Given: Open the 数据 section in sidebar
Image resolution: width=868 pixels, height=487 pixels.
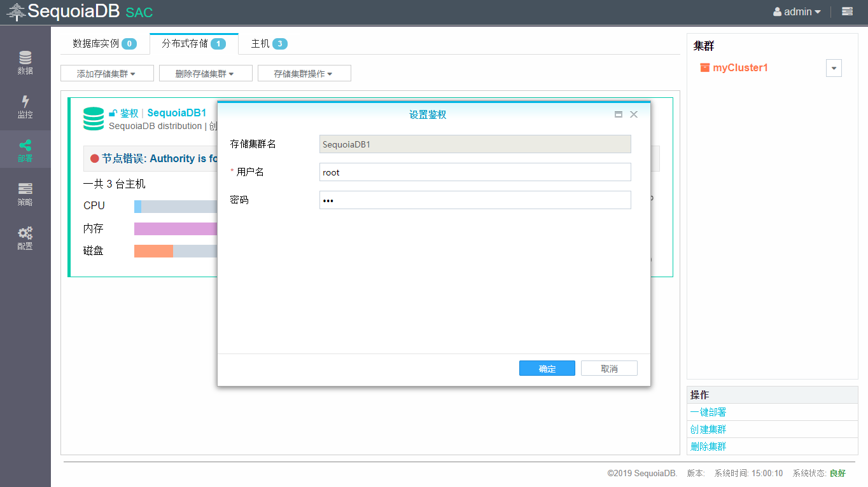Looking at the screenshot, I should [25, 63].
